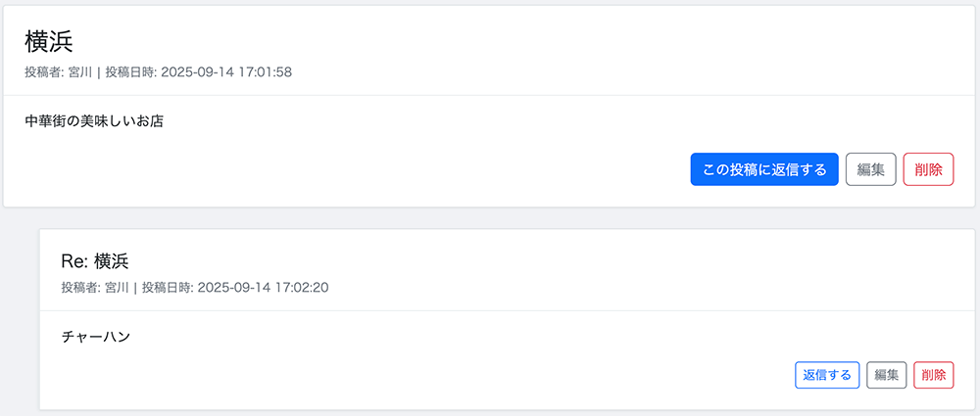Select the Re: 横浜 reply title
The height and width of the screenshot is (416, 980).
click(95, 261)
